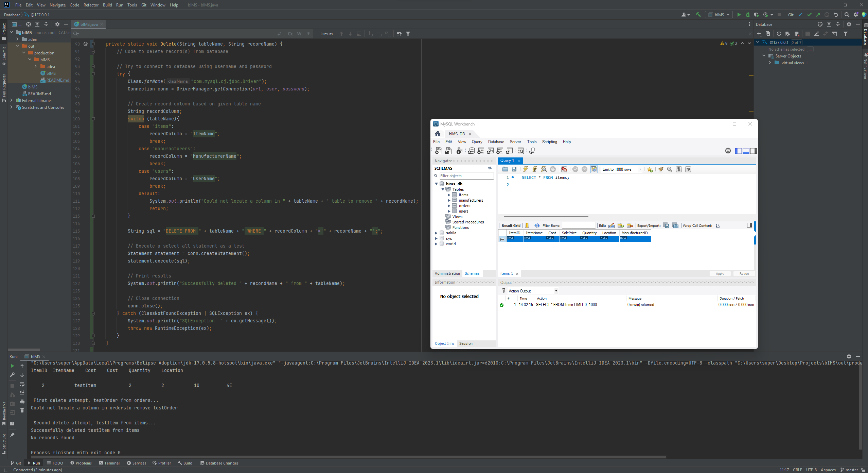The height and width of the screenshot is (473, 868).
Task: Open a SQL file using the folder icon
Action: point(506,169)
